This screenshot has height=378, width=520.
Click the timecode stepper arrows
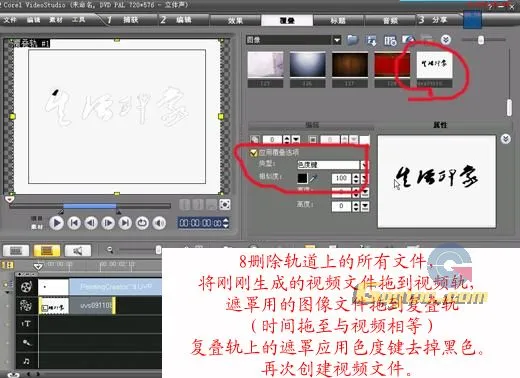coord(226,223)
